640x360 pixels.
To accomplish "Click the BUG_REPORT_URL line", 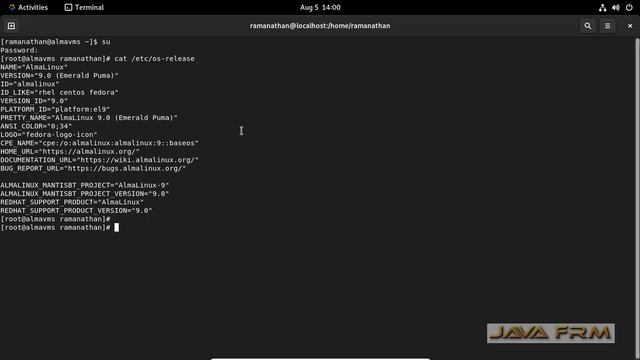I will coord(93,168).
